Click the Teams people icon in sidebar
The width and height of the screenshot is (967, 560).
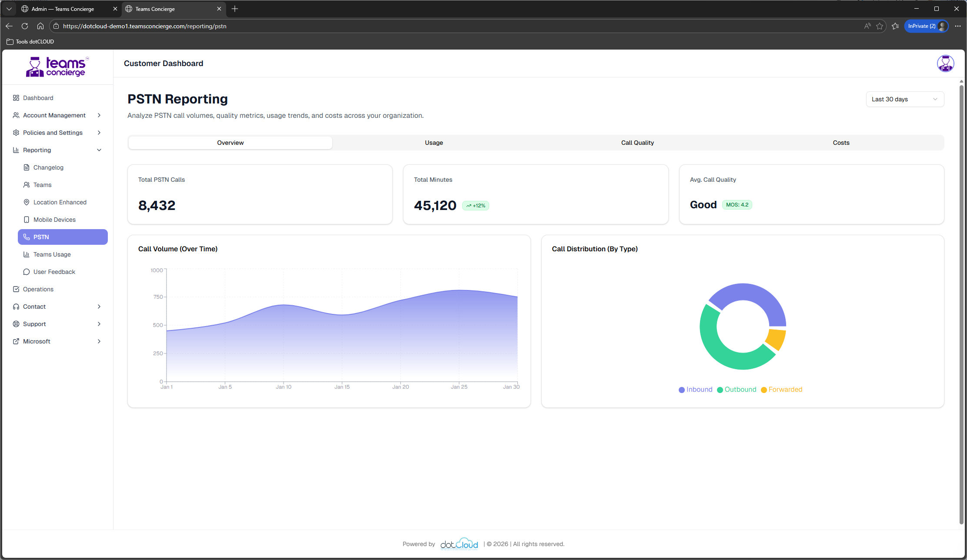(27, 185)
